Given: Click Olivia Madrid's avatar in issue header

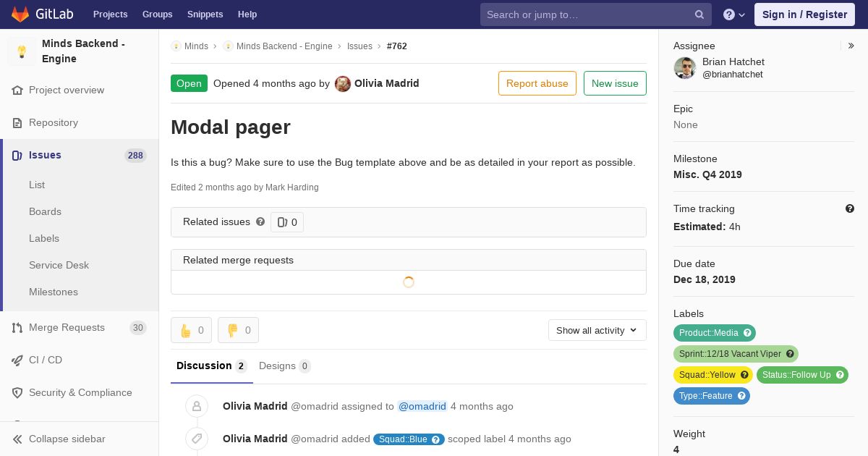Looking at the screenshot, I should [343, 83].
